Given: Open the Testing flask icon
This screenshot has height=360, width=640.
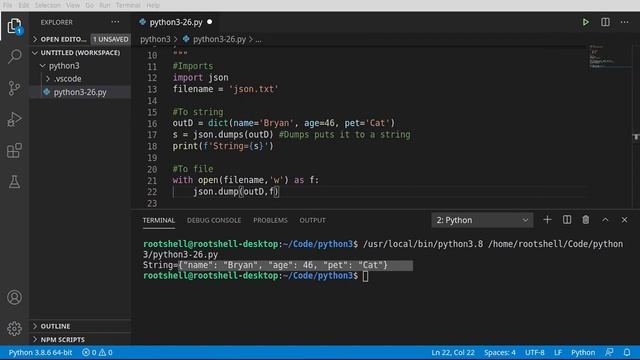Looking at the screenshot, I should [x=14, y=182].
